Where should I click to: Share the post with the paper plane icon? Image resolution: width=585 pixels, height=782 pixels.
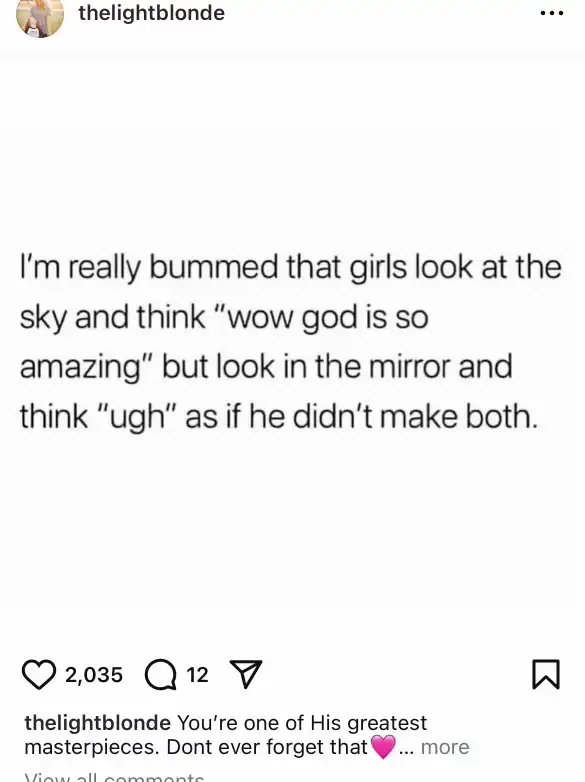245,674
